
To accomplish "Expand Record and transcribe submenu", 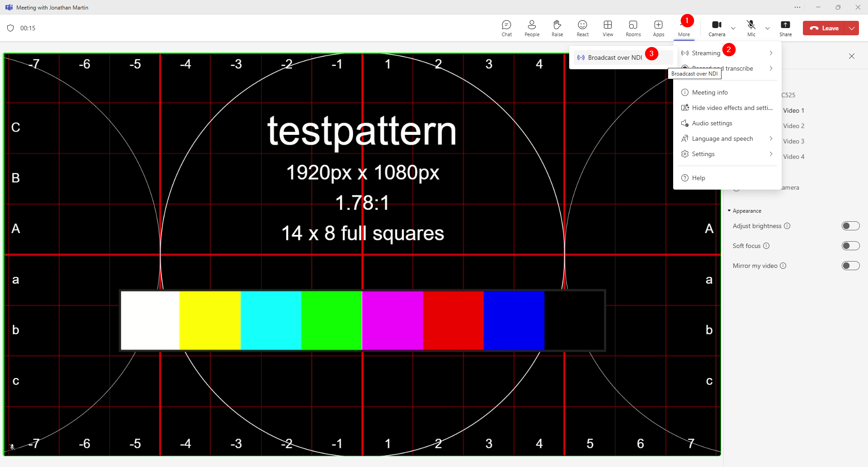I will [727, 68].
